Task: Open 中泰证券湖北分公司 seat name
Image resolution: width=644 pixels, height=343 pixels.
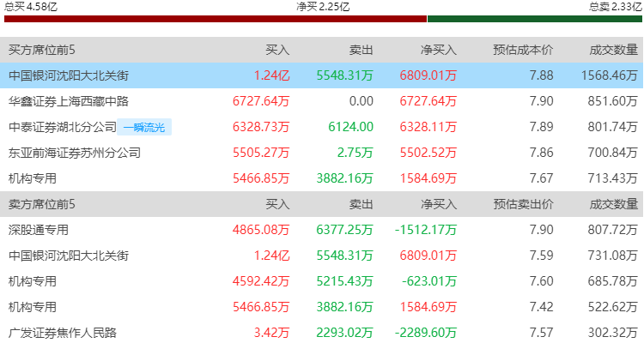Action: [63, 127]
